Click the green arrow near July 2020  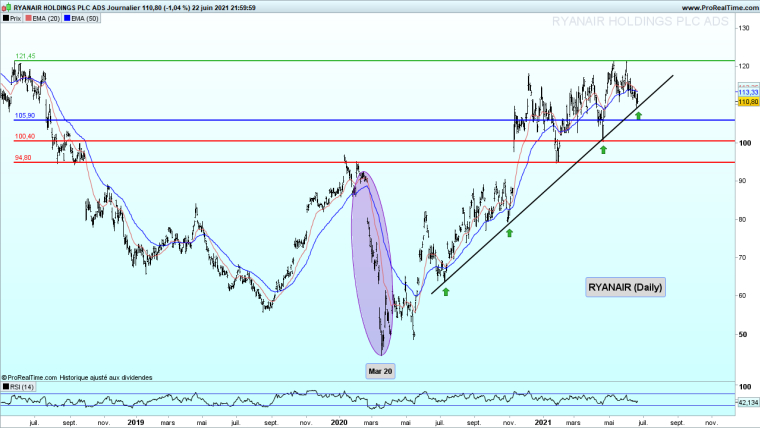(x=446, y=292)
